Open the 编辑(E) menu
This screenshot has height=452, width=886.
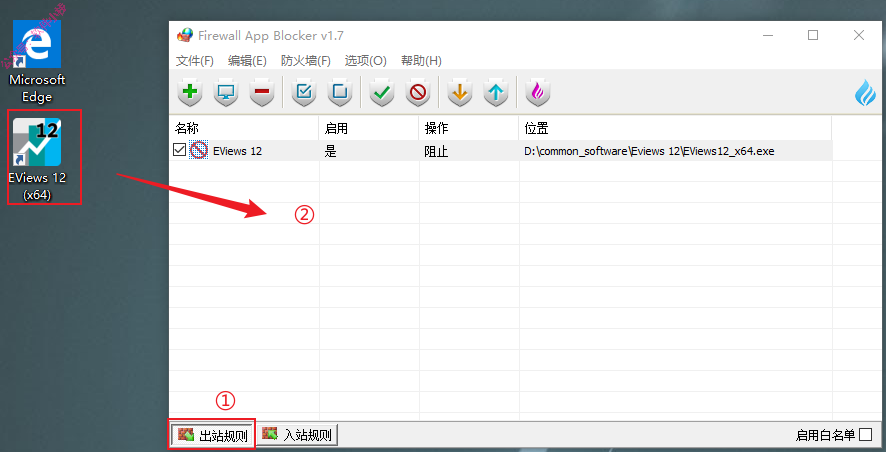tap(247, 60)
